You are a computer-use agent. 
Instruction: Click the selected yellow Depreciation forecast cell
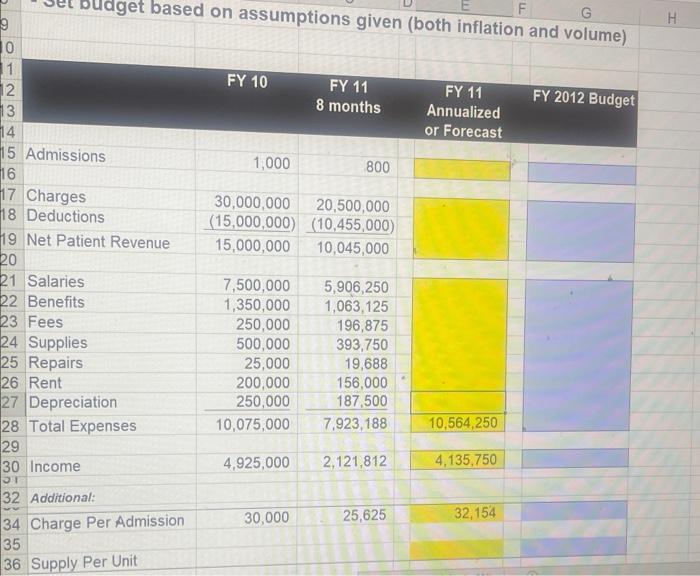458,402
